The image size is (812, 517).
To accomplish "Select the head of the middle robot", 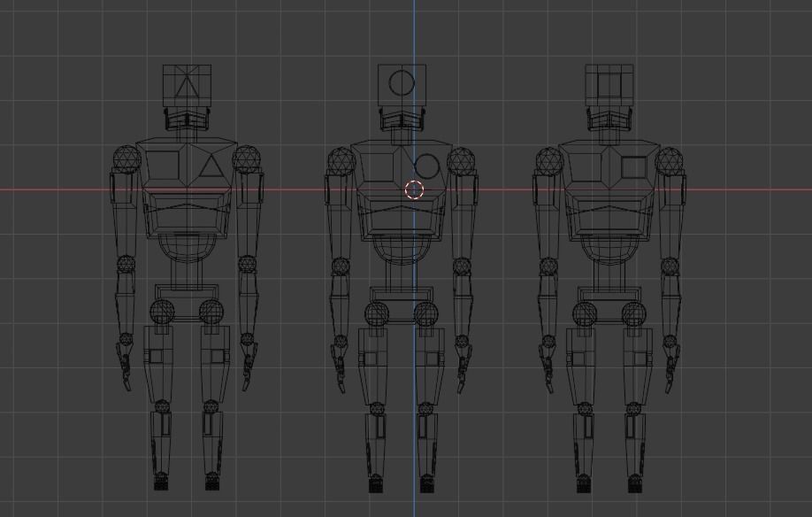I will (x=400, y=84).
